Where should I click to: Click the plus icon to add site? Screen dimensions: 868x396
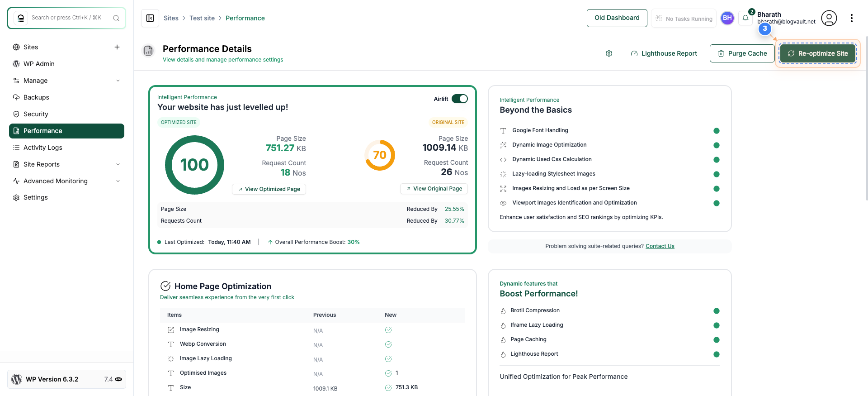117,47
